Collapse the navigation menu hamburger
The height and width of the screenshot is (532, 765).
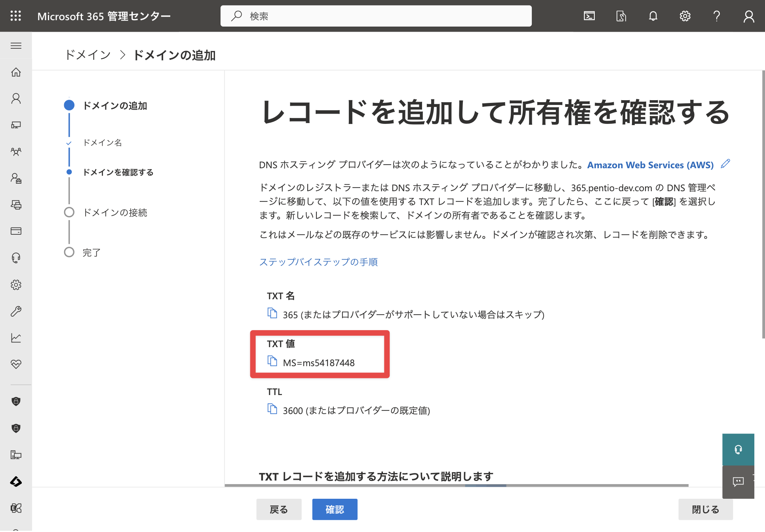(x=16, y=46)
